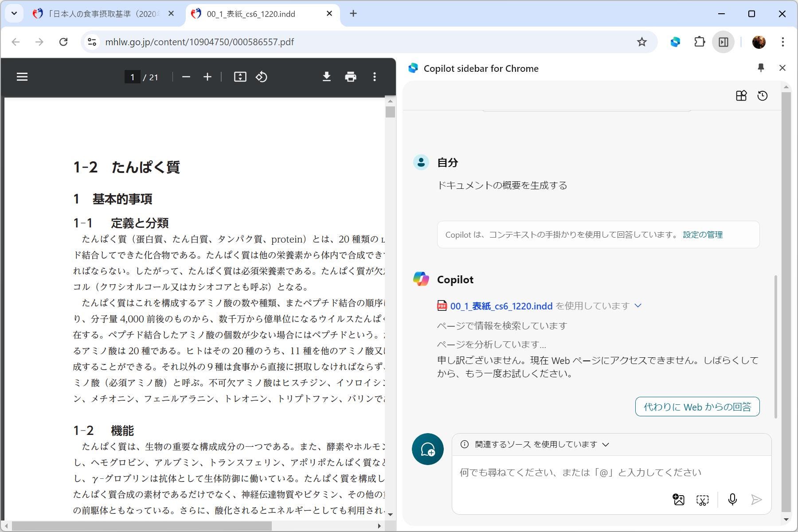The height and width of the screenshot is (532, 798).
Task: Reload the current page
Action: 63,42
